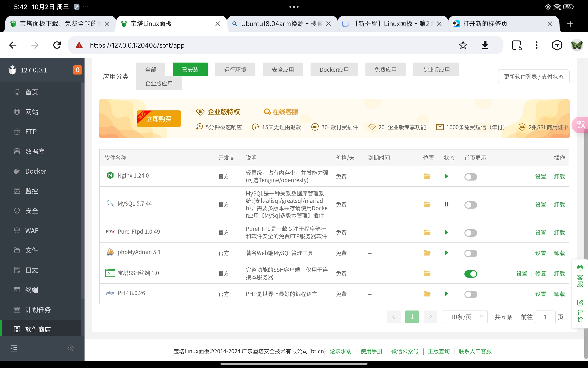Select the 企业版应用 category tab
Screen dimensions: 588x368
[x=159, y=83]
